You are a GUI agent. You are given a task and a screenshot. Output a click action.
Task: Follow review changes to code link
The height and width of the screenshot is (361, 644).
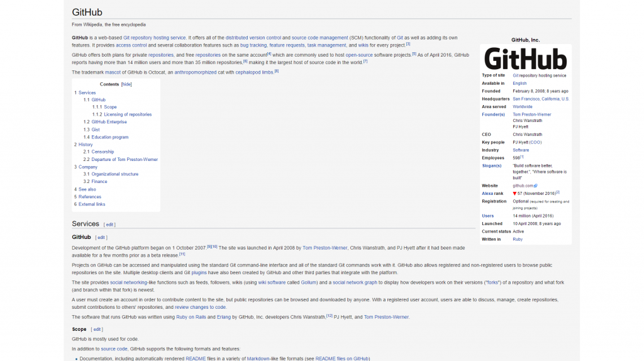(x=200, y=307)
